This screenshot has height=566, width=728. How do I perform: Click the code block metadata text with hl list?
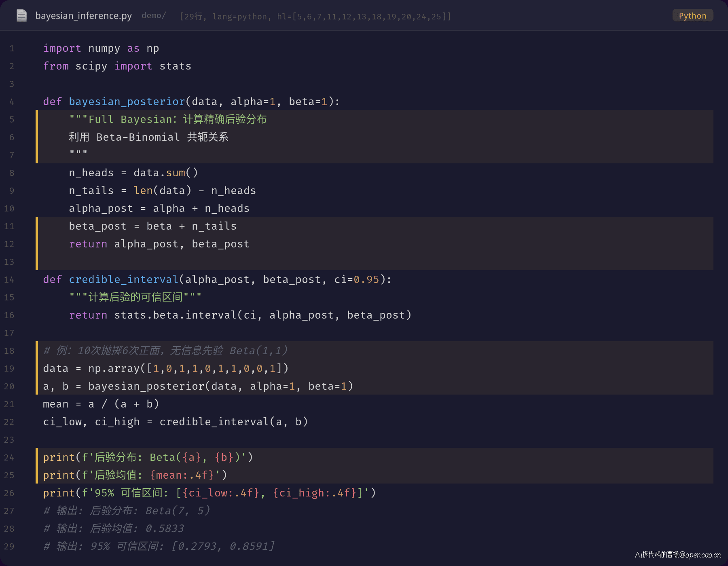pyautogui.click(x=315, y=16)
